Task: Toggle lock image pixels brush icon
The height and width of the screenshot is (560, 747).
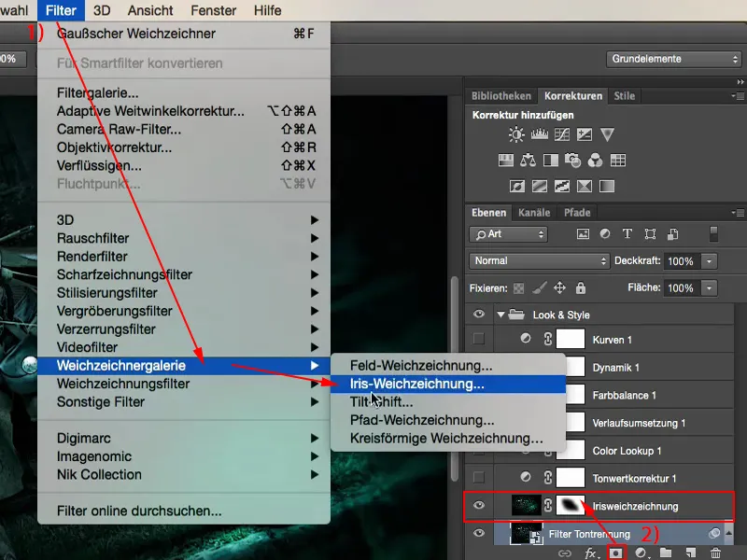Action: click(x=540, y=287)
